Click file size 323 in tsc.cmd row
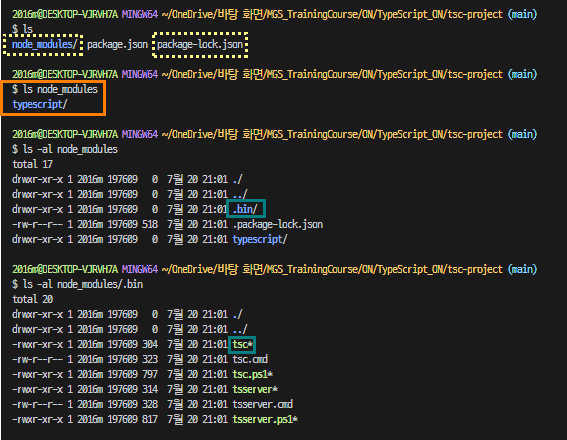Screen dimensions: 567x440 click(150, 359)
